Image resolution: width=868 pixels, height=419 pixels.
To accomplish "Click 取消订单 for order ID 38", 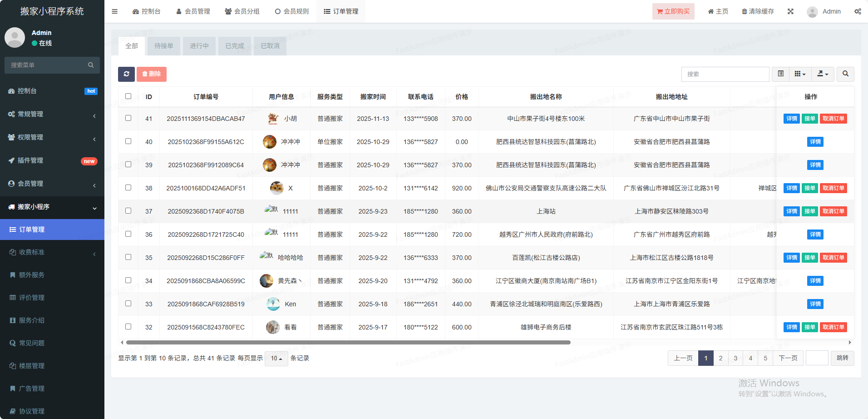I will tap(833, 188).
